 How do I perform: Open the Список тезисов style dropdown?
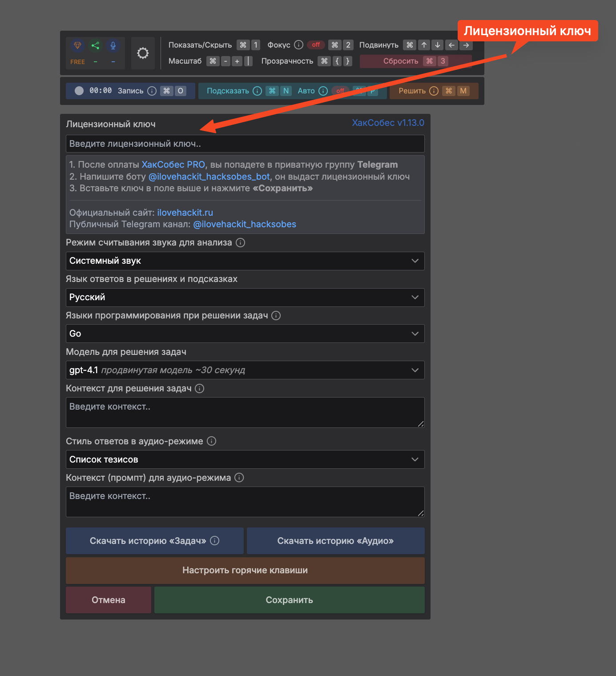[x=245, y=459]
